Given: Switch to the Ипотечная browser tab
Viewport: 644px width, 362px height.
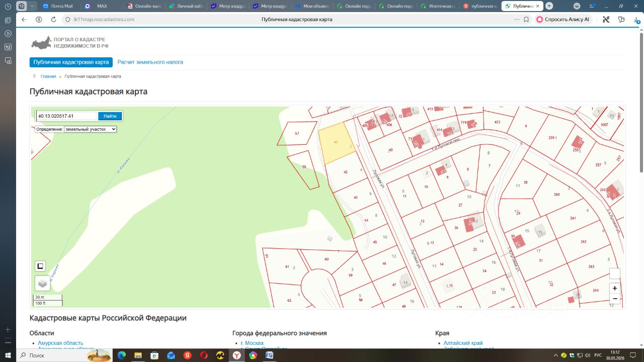Looking at the screenshot, I should (x=438, y=6).
